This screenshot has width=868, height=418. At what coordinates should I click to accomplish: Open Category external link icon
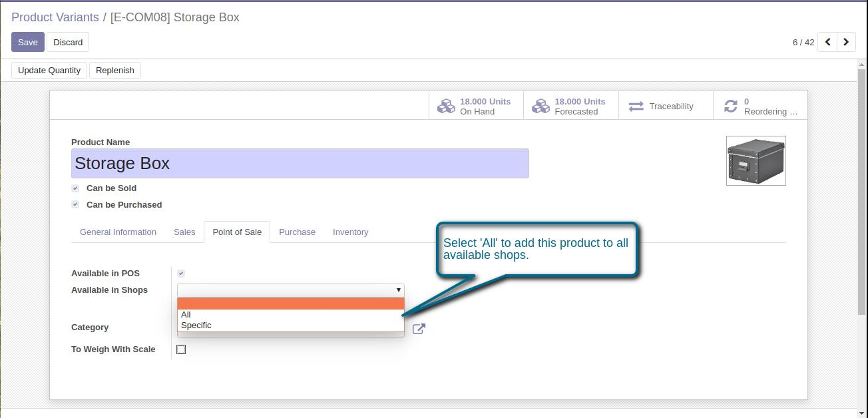click(x=419, y=329)
